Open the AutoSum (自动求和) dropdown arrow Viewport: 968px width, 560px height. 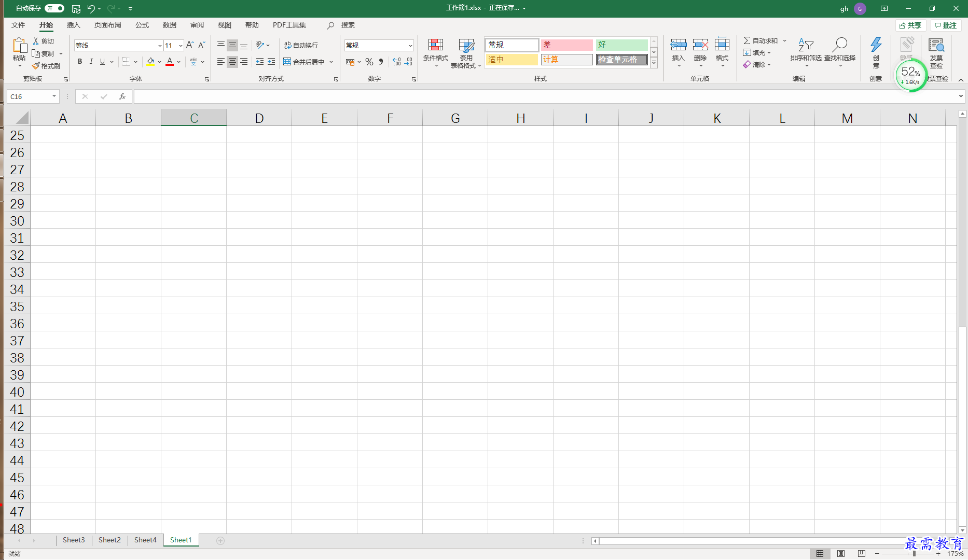pos(785,40)
